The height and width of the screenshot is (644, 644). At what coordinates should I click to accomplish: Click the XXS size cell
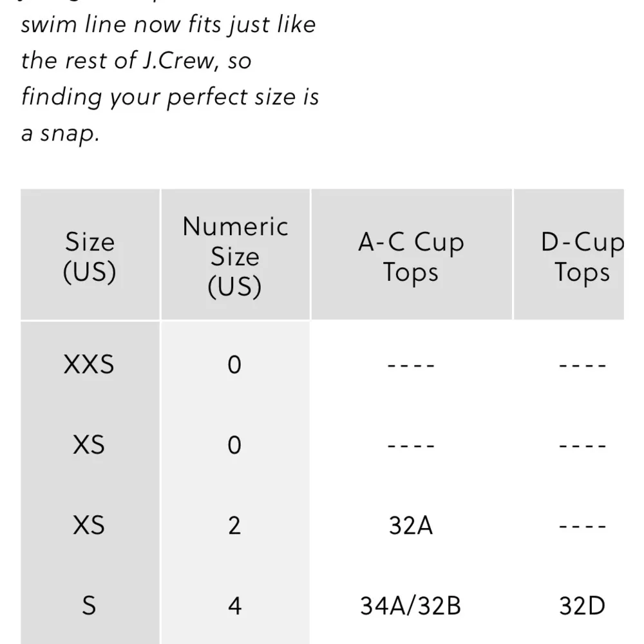coord(90,365)
